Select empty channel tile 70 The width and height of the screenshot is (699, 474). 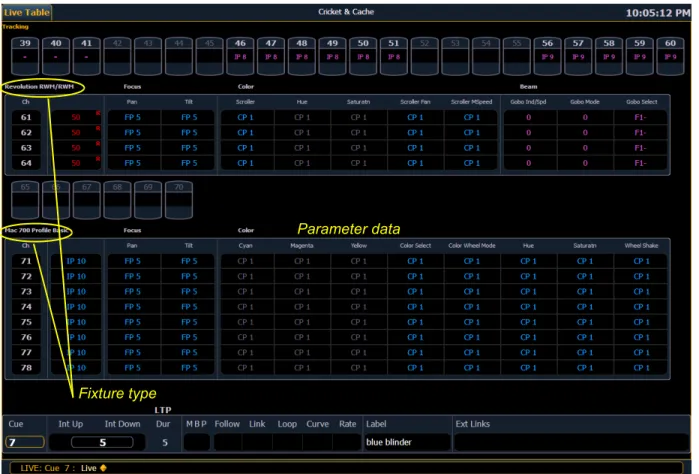(179, 200)
